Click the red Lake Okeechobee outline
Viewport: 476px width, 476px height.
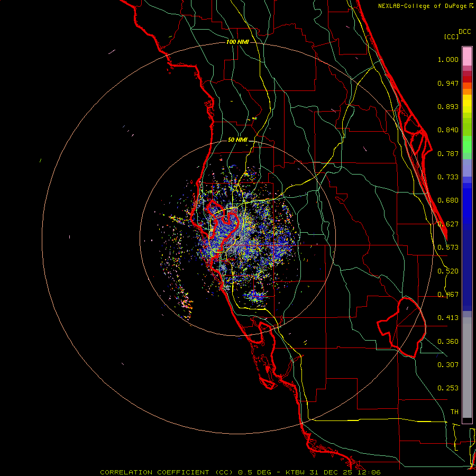pos(401,328)
